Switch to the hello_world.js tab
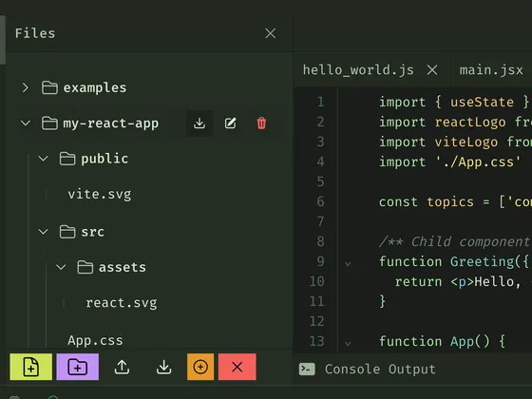 click(x=358, y=70)
